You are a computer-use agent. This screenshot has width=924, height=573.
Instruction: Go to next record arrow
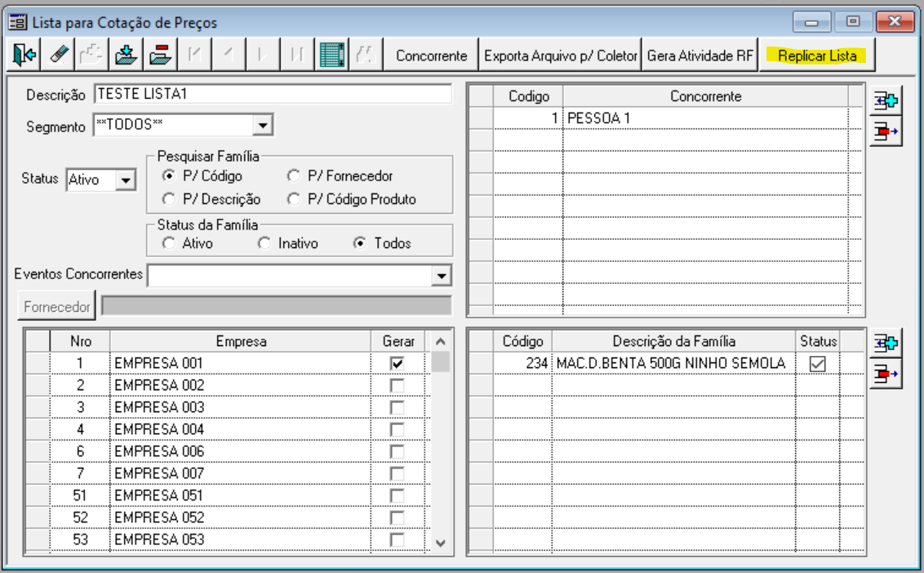click(x=263, y=56)
